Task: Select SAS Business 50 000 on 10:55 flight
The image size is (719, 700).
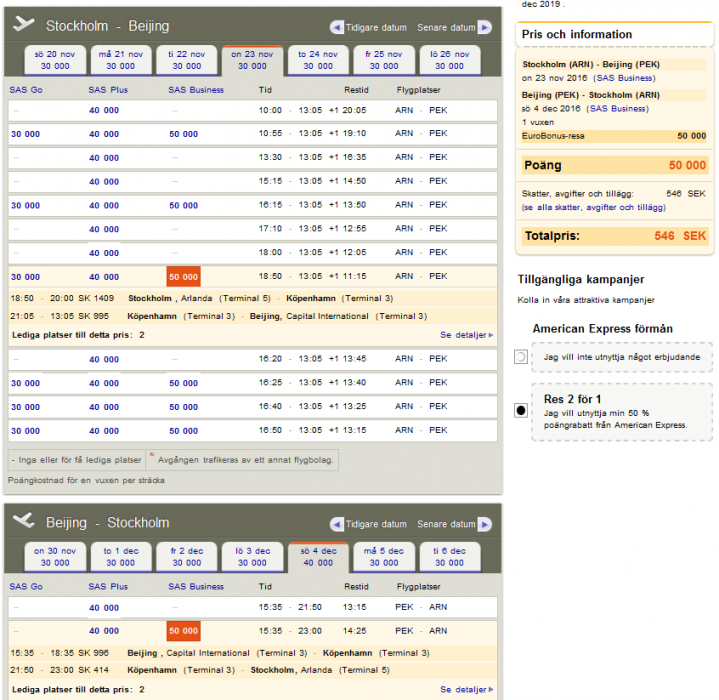Action: [183, 133]
